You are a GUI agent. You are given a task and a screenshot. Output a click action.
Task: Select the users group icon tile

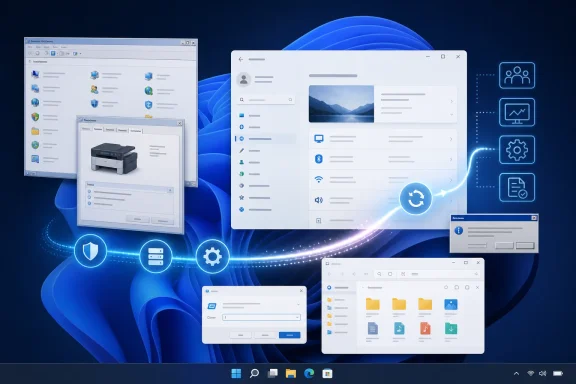pyautogui.click(x=517, y=75)
